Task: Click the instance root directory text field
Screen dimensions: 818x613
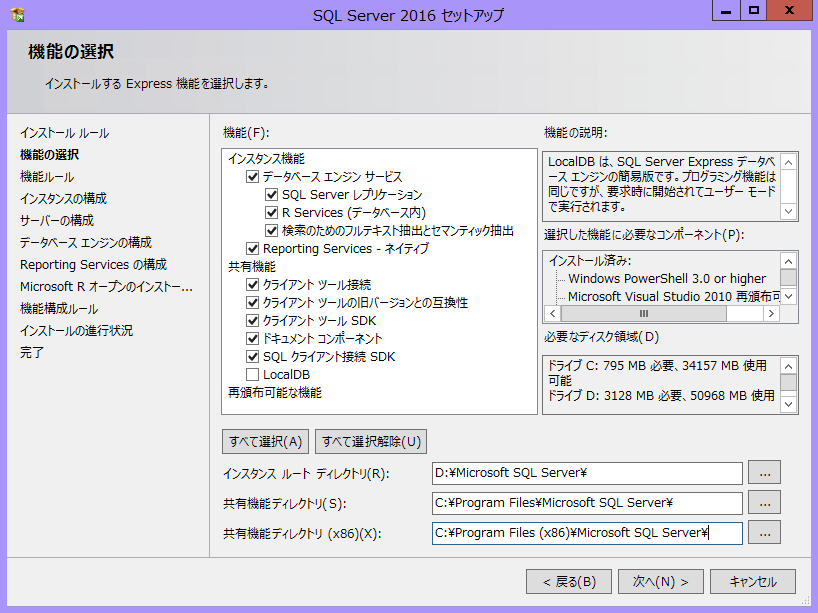Action: [x=587, y=473]
